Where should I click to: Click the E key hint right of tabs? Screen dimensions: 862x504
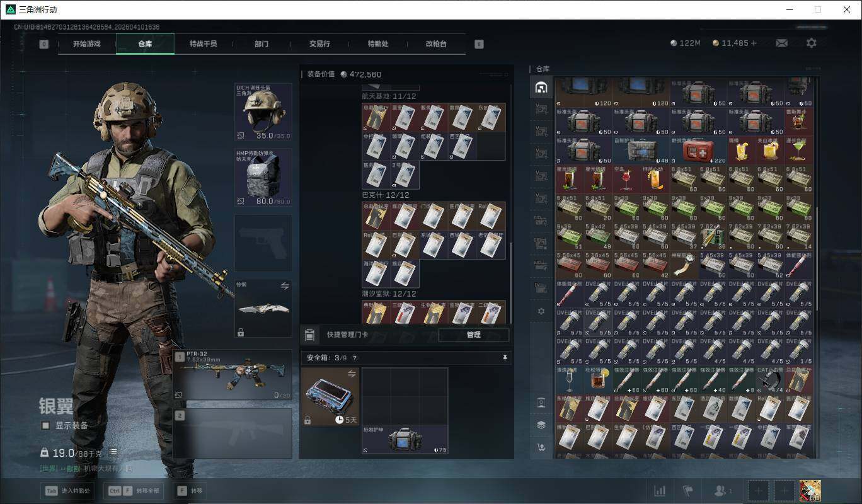pyautogui.click(x=479, y=44)
